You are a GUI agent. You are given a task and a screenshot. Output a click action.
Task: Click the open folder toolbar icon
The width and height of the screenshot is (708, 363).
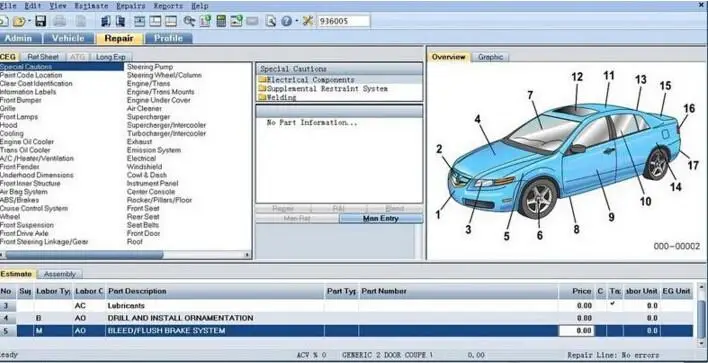click(x=19, y=21)
